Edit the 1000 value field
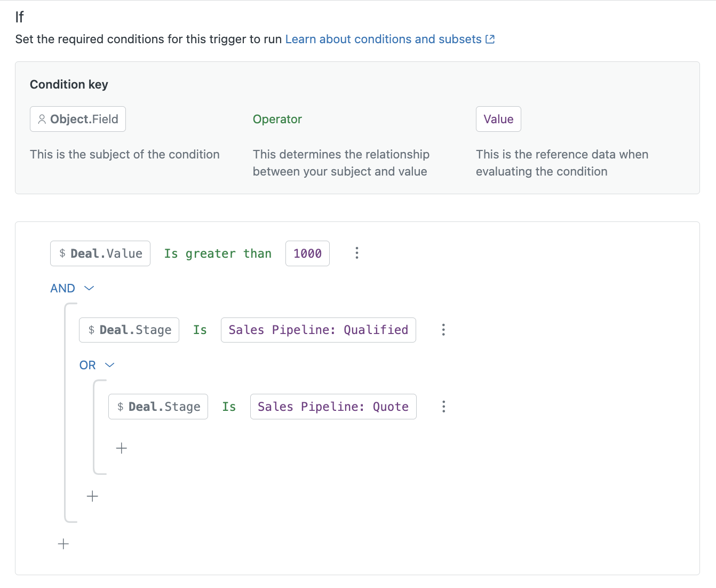 (x=307, y=253)
